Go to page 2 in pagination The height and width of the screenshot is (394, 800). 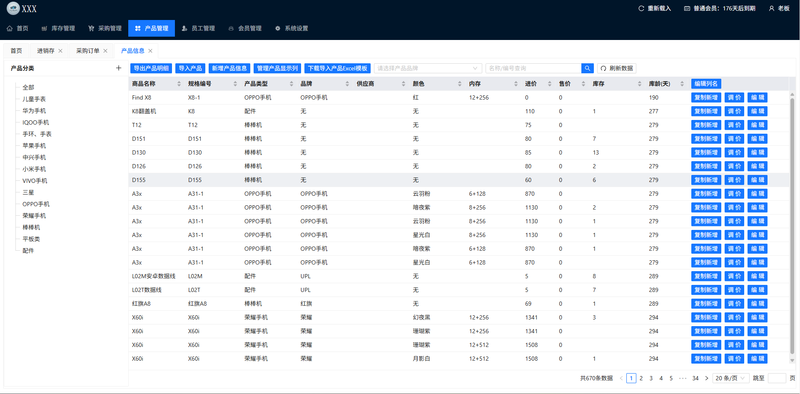pos(641,378)
